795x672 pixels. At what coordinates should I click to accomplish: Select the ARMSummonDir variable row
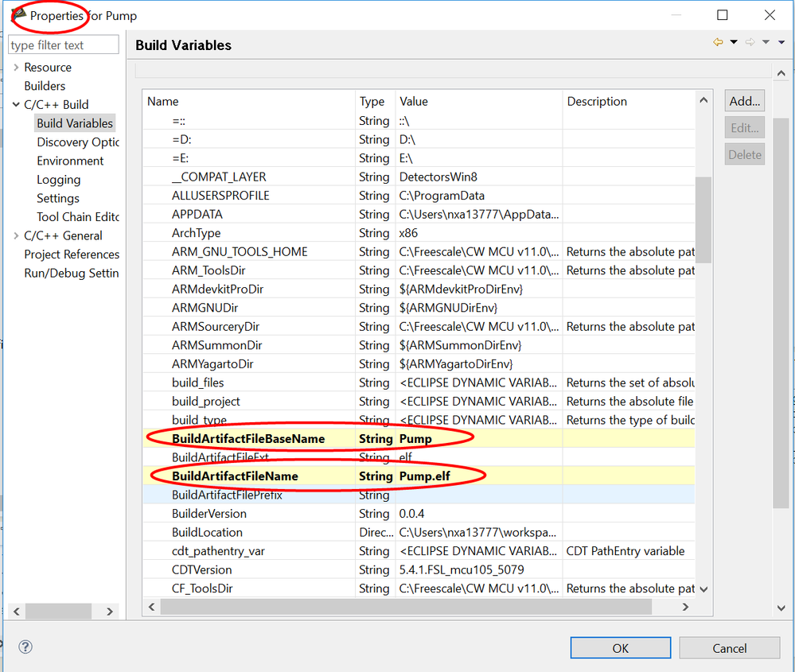click(x=419, y=345)
